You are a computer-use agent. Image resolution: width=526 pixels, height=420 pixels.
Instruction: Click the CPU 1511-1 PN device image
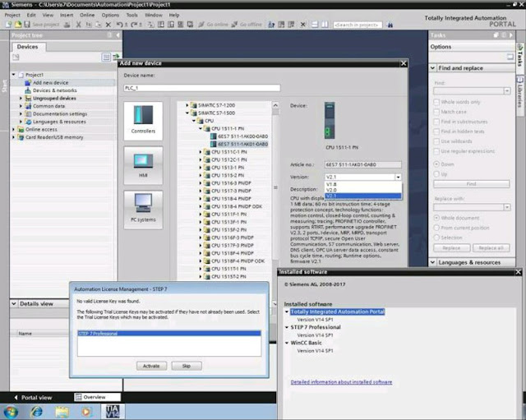click(x=330, y=121)
